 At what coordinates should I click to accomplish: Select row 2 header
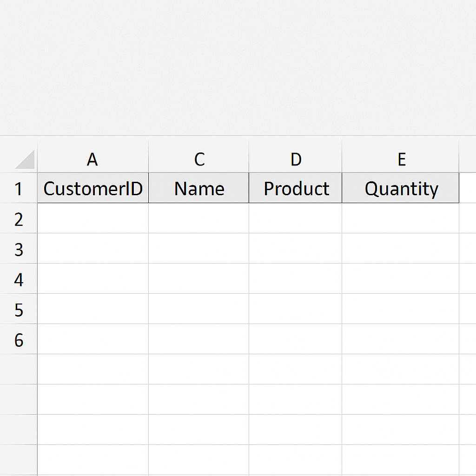(19, 218)
